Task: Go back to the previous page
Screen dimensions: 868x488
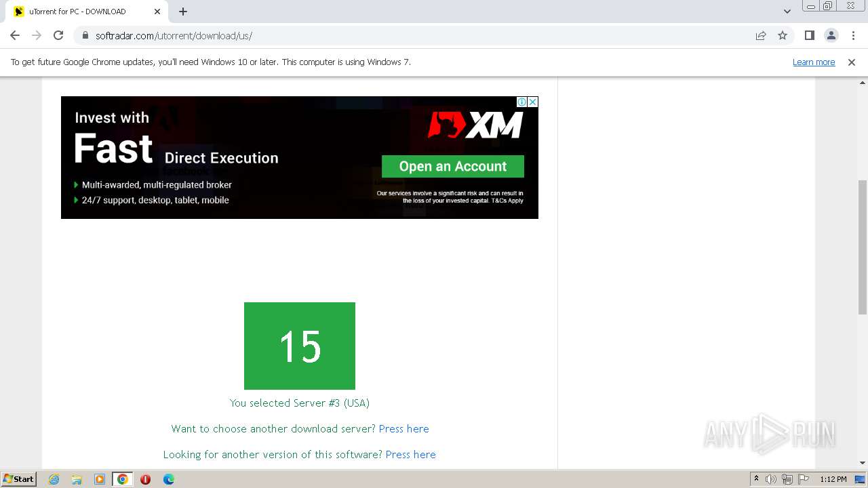Action: click(15, 35)
